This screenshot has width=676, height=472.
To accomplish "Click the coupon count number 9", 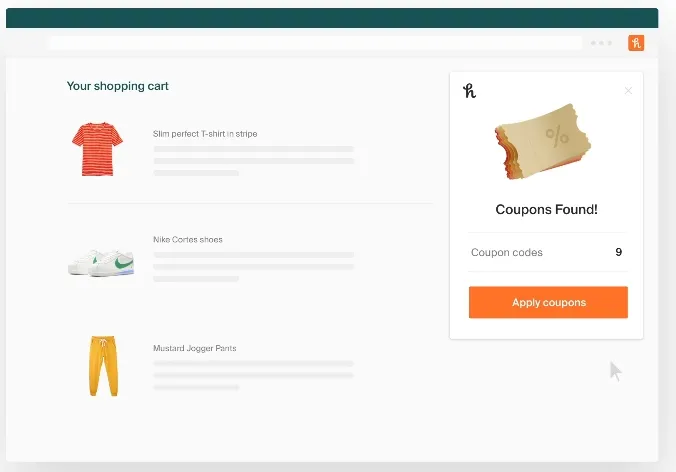I will pyautogui.click(x=618, y=252).
